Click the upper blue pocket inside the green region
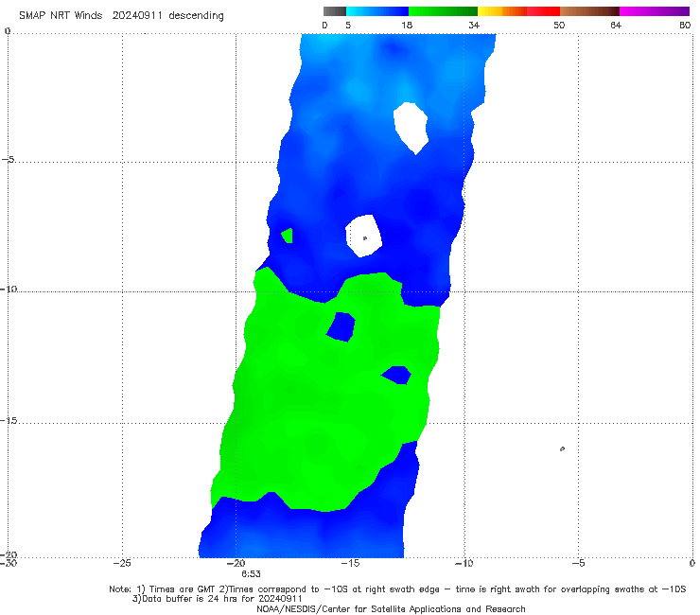700x615 pixels. coord(341,327)
